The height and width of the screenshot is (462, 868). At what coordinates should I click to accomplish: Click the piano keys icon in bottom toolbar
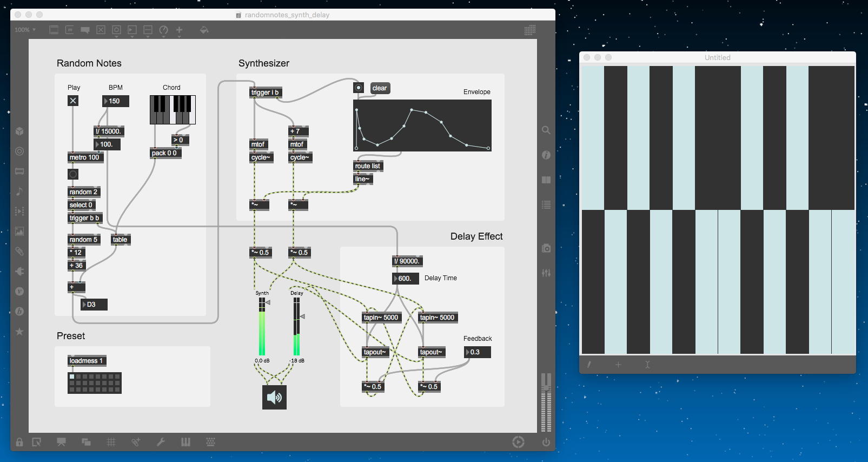pos(185,442)
